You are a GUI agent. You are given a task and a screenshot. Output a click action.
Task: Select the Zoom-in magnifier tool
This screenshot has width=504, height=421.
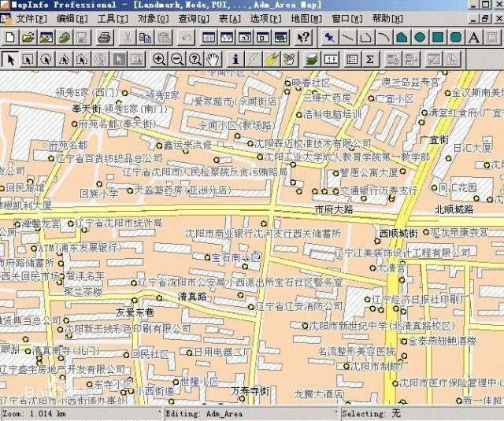(x=160, y=59)
